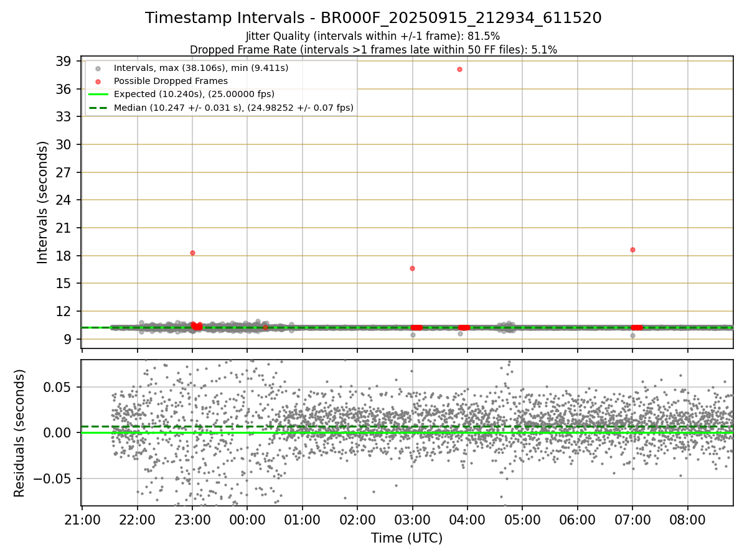
Task: Click x-axis tick label "02:00"
Action: [x=357, y=520]
